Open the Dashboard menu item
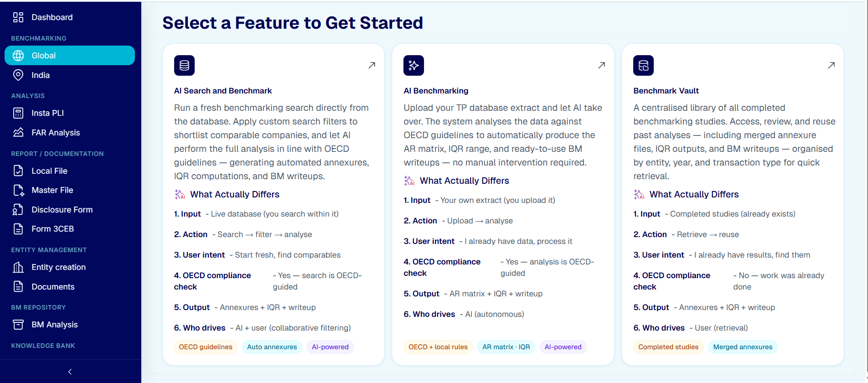 click(70, 17)
